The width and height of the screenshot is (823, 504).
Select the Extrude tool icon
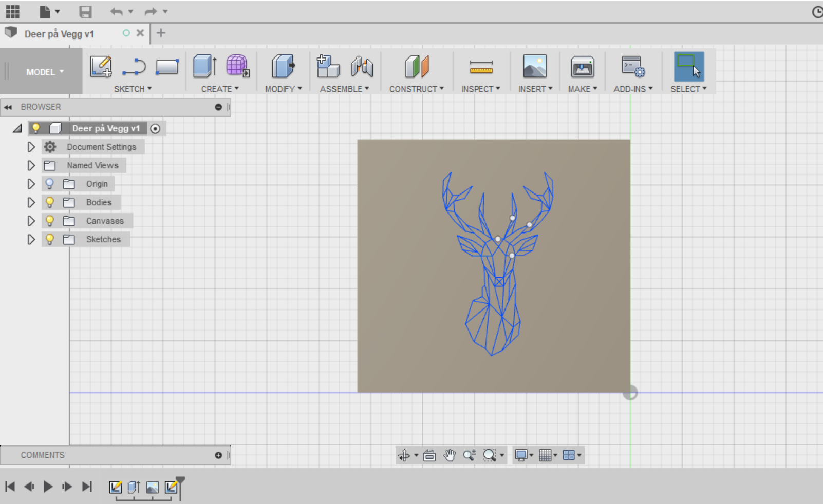[x=204, y=67]
